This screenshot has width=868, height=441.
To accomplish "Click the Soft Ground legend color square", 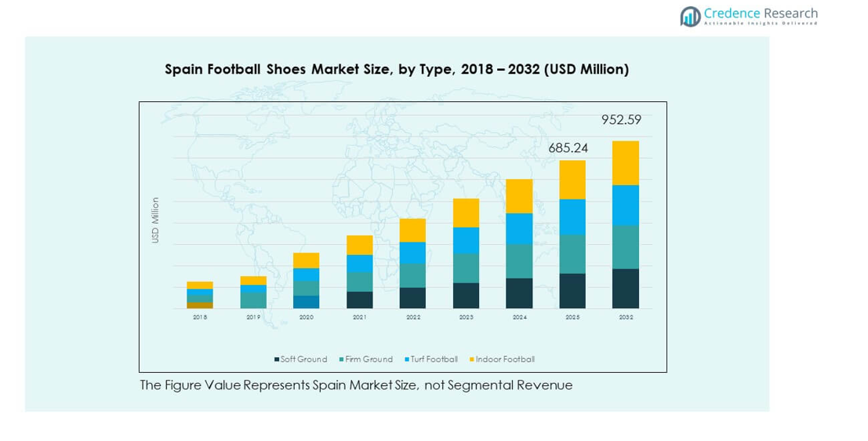I will (277, 359).
